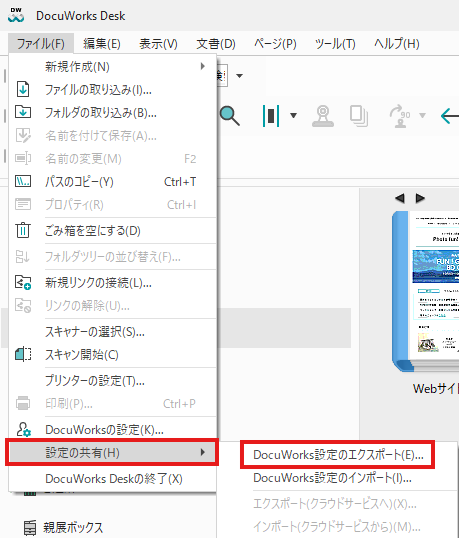Viewport: 459px width, 538px height.
Task: Select スキャン開始(C) menu item
Action: coord(113,354)
